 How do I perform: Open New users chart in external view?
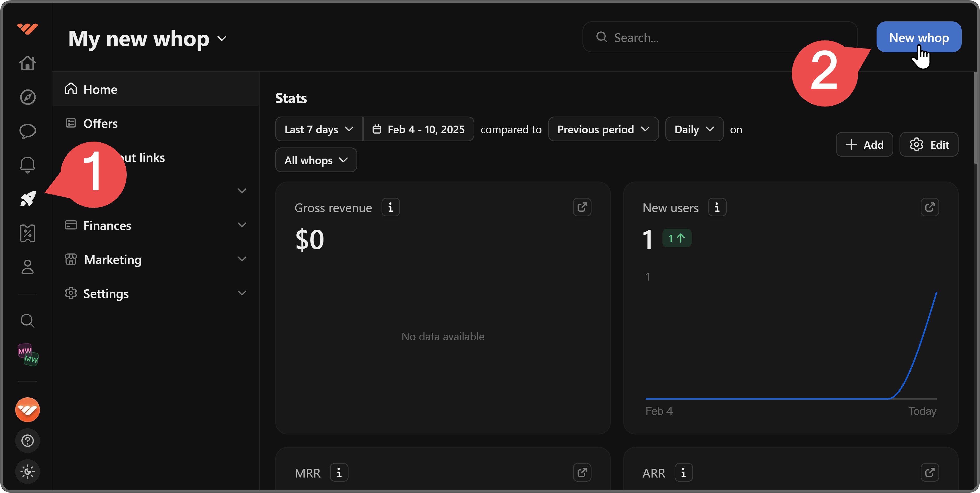[929, 207]
